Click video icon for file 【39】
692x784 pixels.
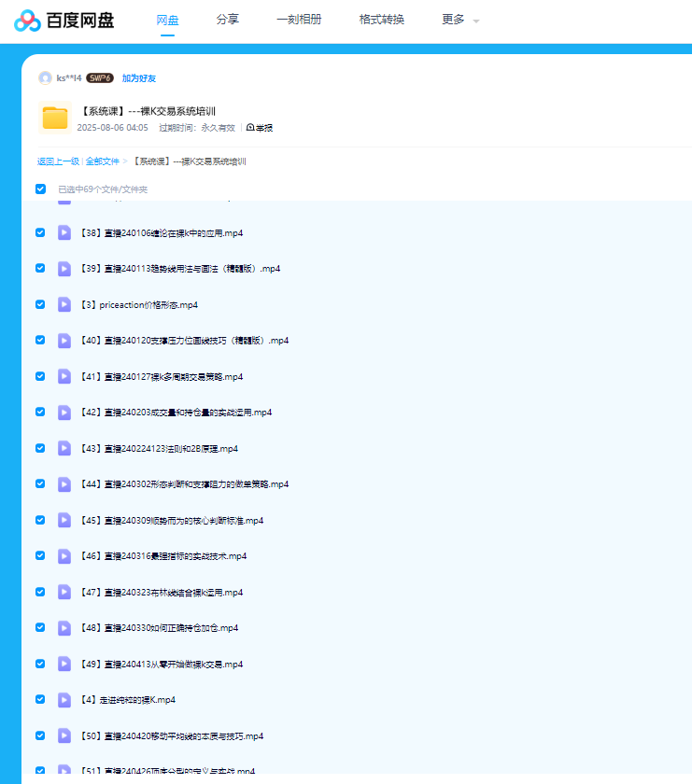[x=64, y=269]
